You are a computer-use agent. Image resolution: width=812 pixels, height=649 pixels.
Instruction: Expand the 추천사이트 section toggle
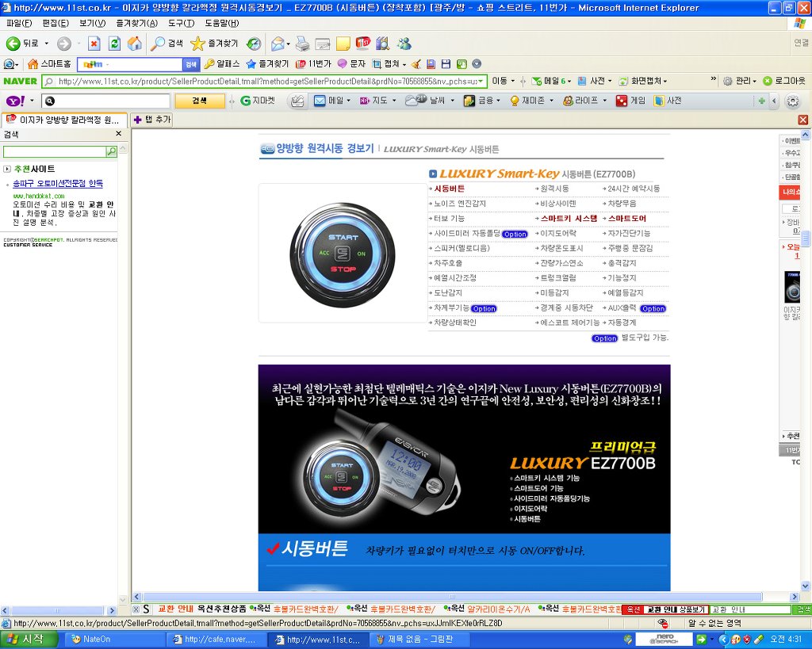click(7, 169)
